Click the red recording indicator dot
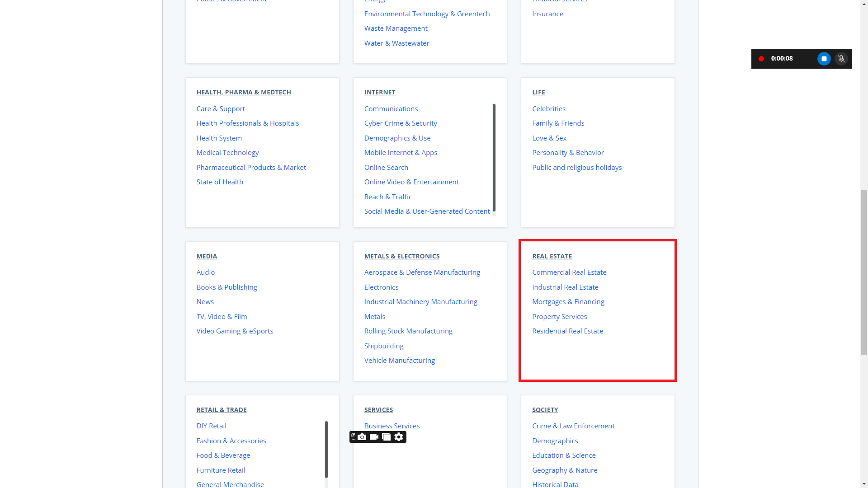Image resolution: width=868 pixels, height=488 pixels. coord(761,59)
